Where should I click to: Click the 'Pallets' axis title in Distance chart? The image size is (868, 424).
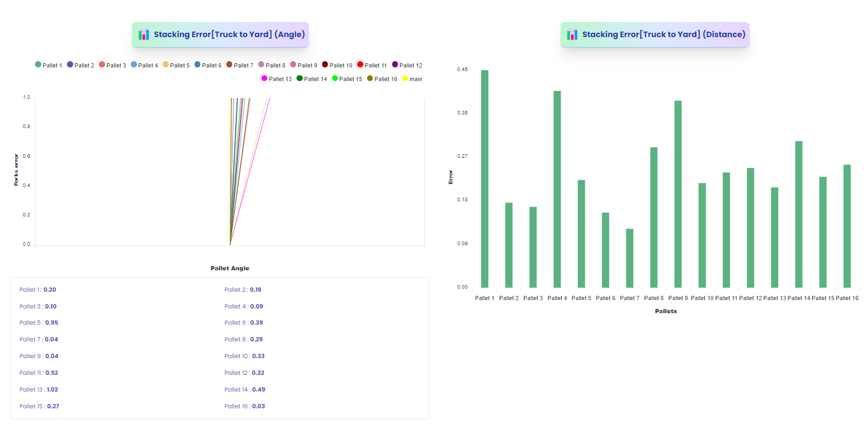(666, 311)
